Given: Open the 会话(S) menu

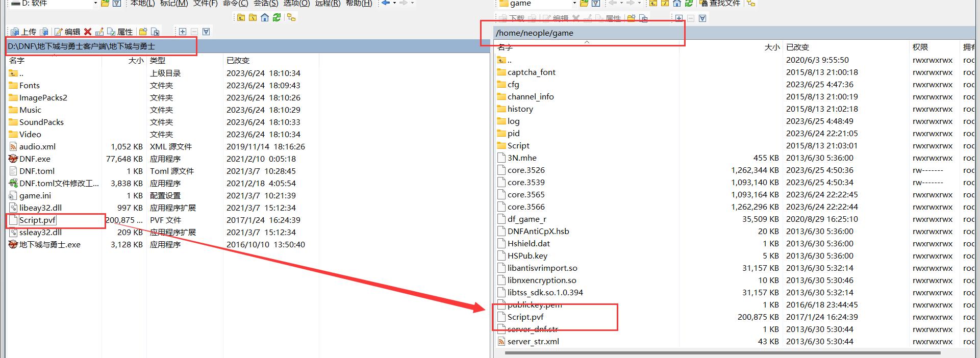Looking at the screenshot, I should (x=266, y=4).
